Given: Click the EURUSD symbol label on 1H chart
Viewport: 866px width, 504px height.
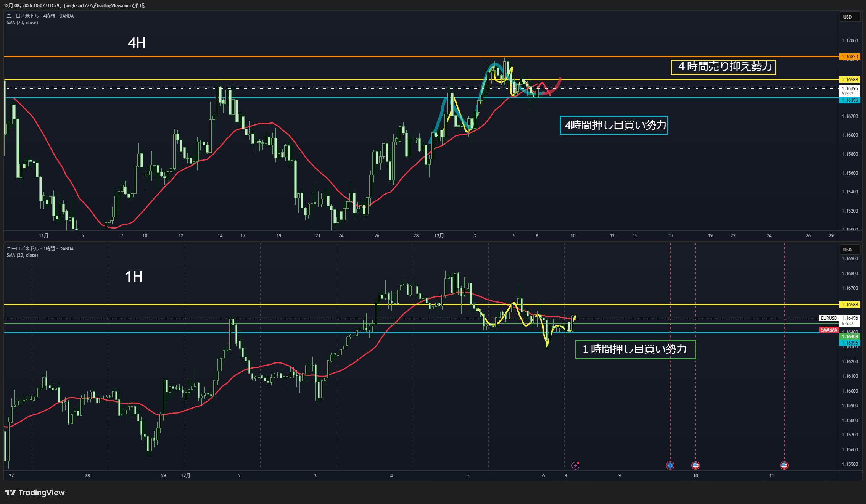Looking at the screenshot, I should 829,318.
